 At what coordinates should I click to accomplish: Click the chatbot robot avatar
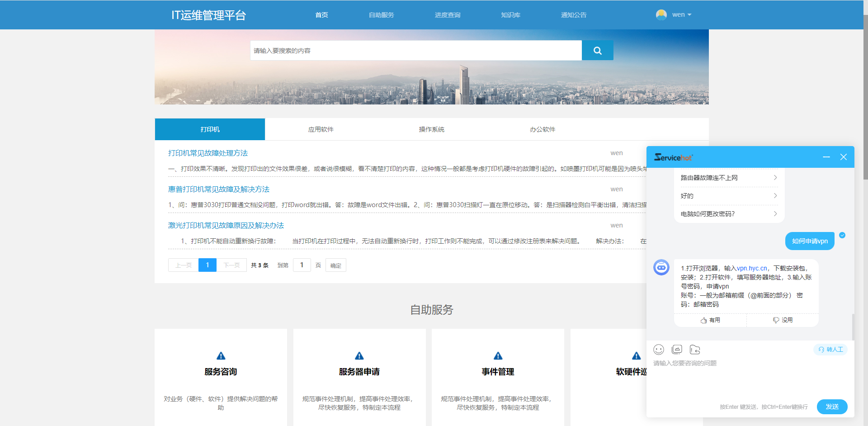pyautogui.click(x=661, y=267)
